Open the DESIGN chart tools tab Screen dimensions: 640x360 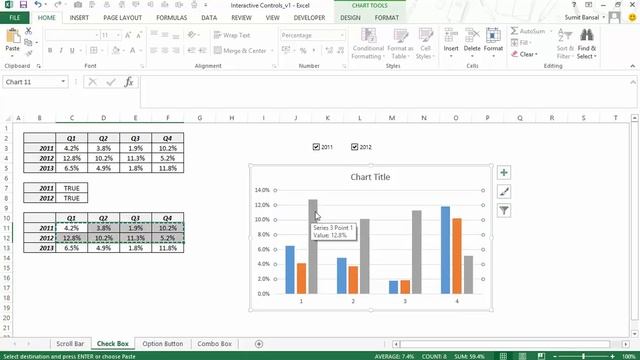coord(350,18)
